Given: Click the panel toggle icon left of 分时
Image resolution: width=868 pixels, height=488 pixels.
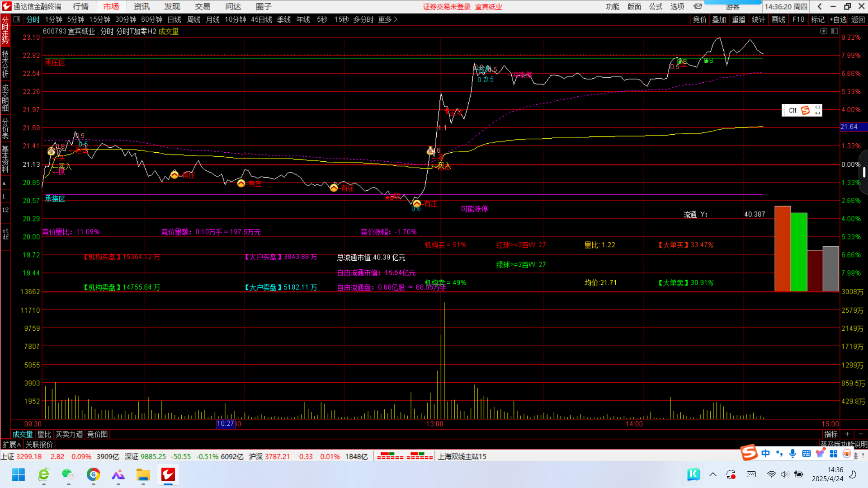Looking at the screenshot, I should pyautogui.click(x=17, y=19).
